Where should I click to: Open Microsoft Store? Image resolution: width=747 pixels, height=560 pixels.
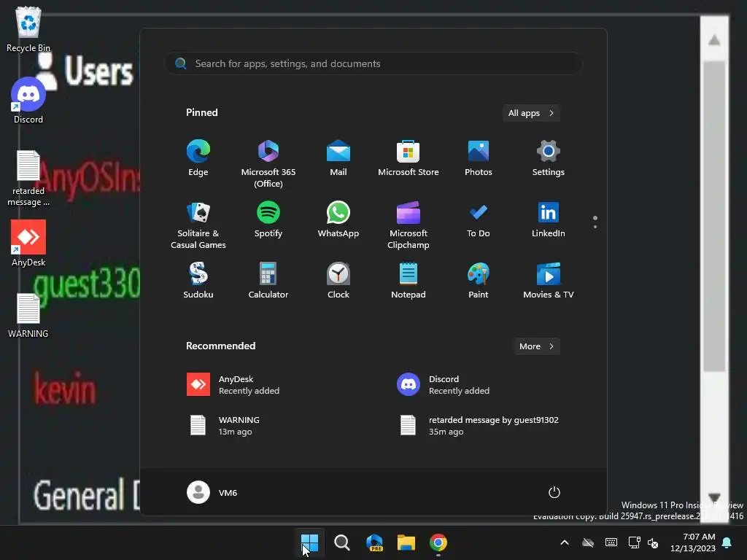409,158
